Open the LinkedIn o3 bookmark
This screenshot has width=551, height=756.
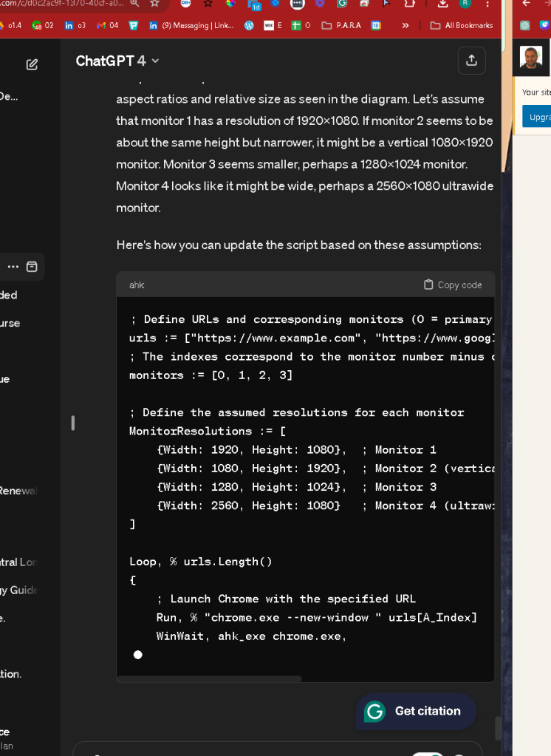coord(75,25)
